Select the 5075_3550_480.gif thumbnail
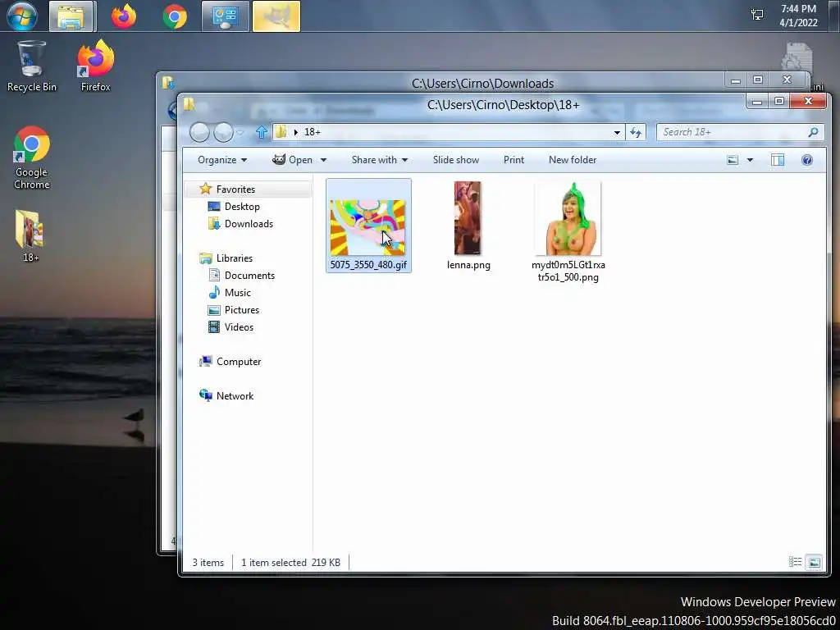840x630 pixels. [x=368, y=227]
